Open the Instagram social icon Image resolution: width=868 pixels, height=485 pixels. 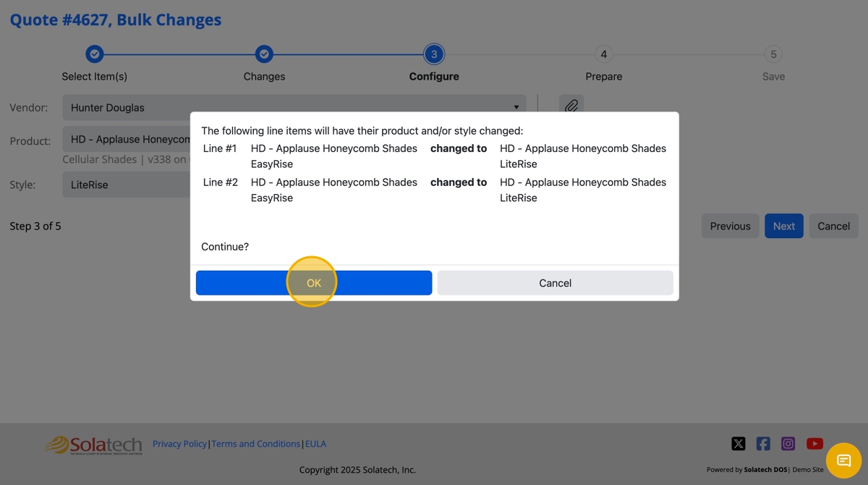coord(788,444)
